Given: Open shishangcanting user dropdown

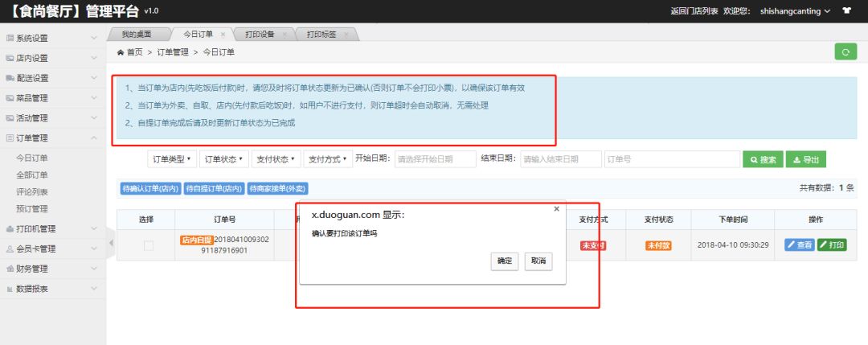Looking at the screenshot, I should point(794,11).
